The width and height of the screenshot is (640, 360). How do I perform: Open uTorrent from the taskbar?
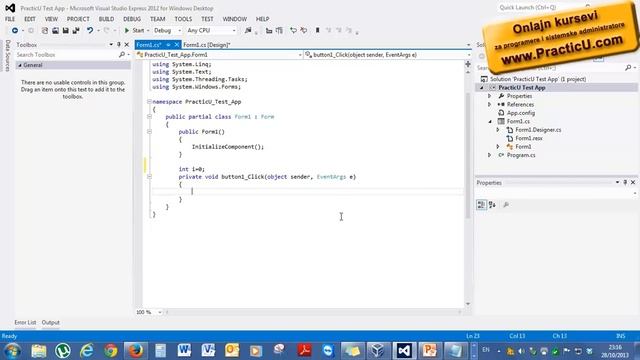coord(62,351)
